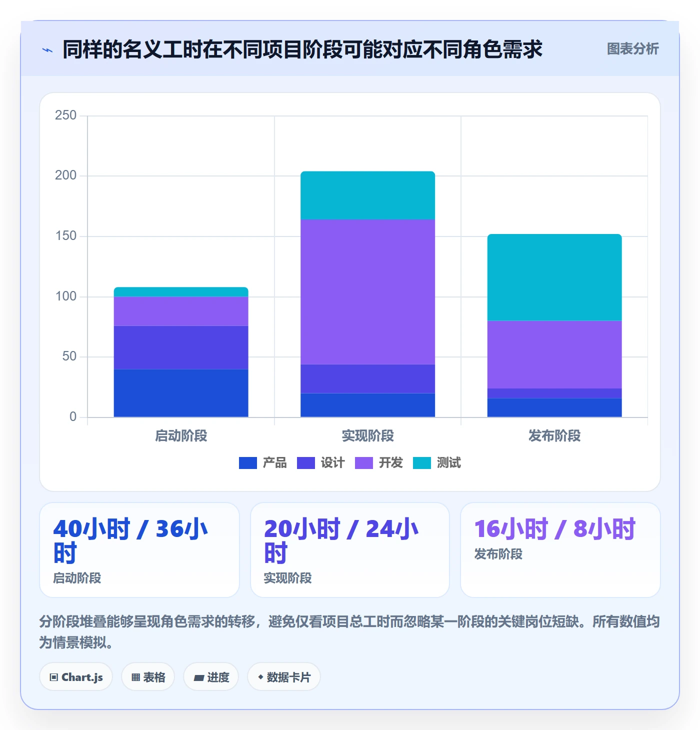The height and width of the screenshot is (730, 700).
Task: Click the 100 y-axis tick label
Action: tap(66, 296)
